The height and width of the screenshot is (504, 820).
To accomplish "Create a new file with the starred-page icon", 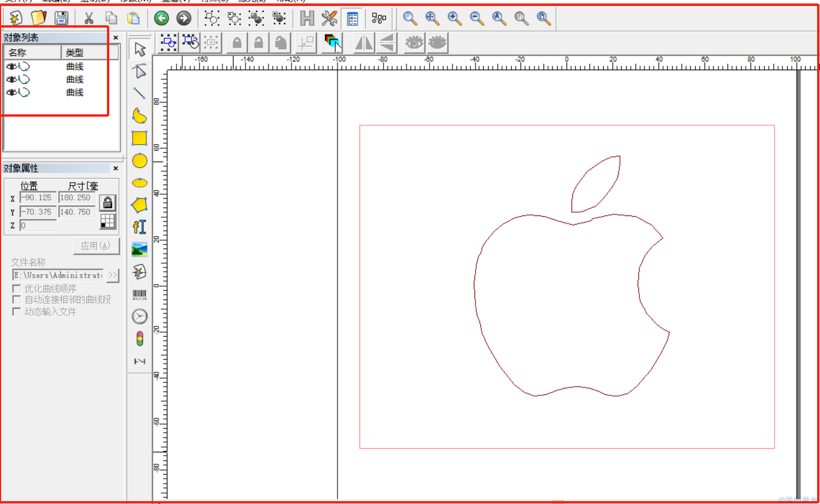I will coord(16,18).
